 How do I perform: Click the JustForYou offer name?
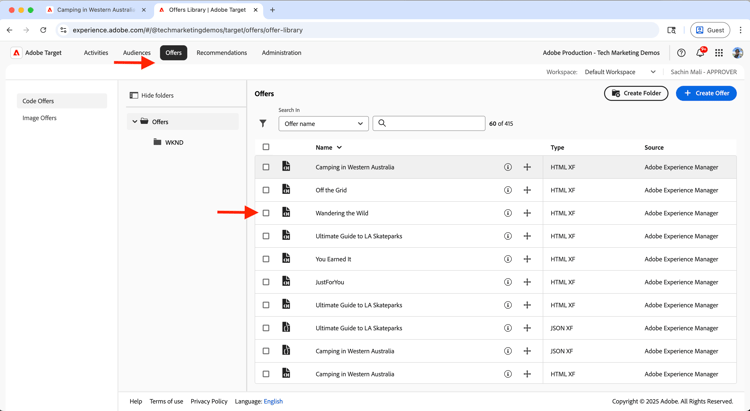click(330, 282)
